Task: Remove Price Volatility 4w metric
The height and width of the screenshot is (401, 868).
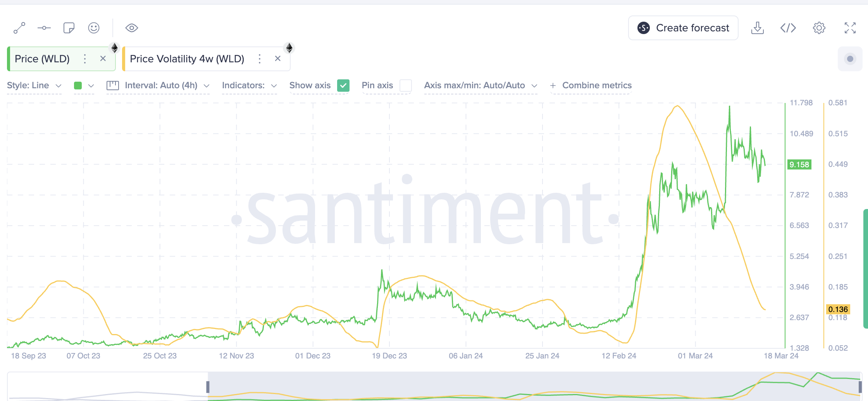Action: 278,58
